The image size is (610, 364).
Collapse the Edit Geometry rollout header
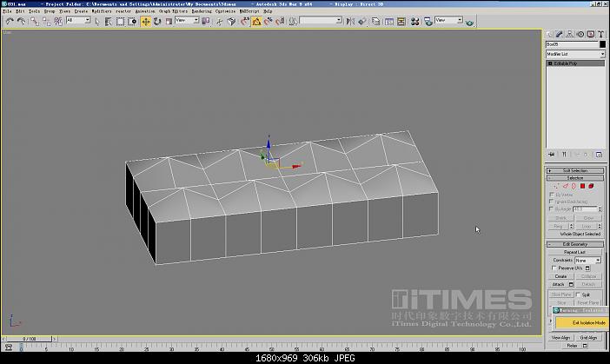pyautogui.click(x=575, y=244)
